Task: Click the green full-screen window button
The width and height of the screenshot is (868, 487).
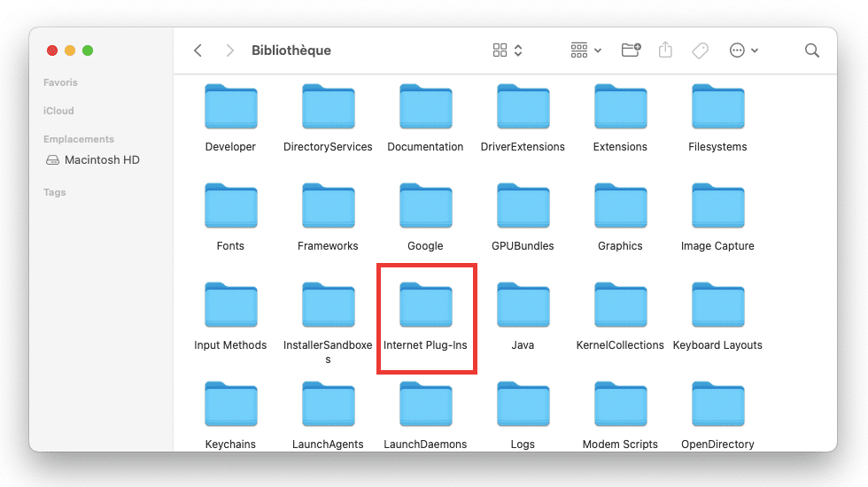Action: point(88,50)
